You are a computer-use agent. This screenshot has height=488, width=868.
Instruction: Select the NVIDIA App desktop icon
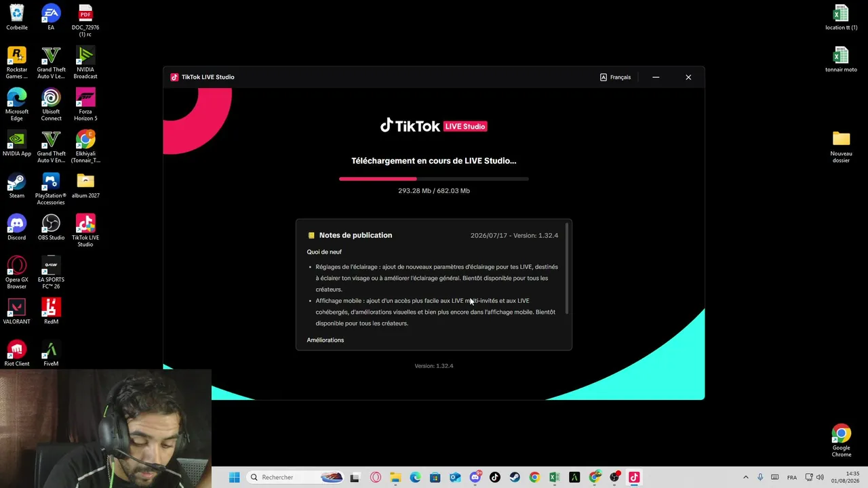pyautogui.click(x=17, y=144)
